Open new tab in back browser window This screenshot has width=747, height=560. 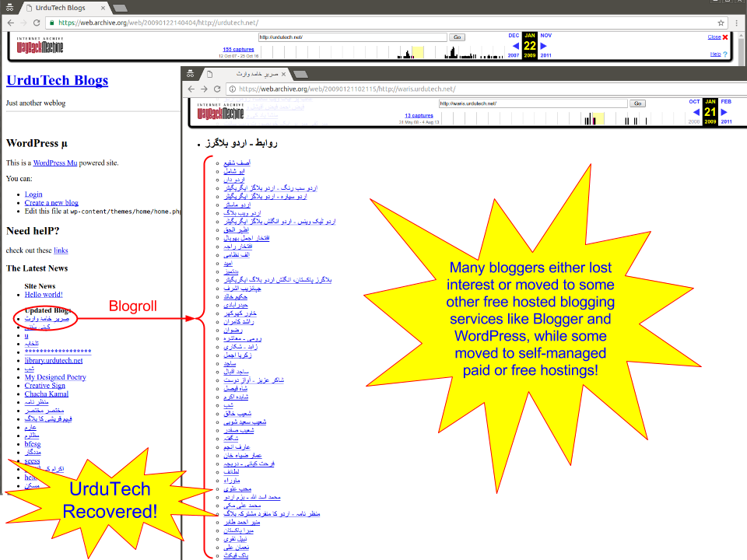point(120,8)
